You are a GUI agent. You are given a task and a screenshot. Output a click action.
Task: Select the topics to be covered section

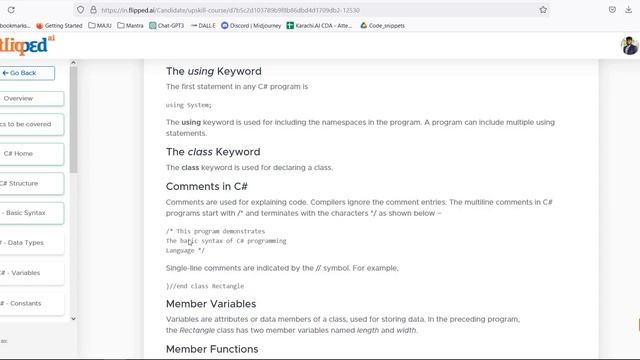pyautogui.click(x=32, y=124)
